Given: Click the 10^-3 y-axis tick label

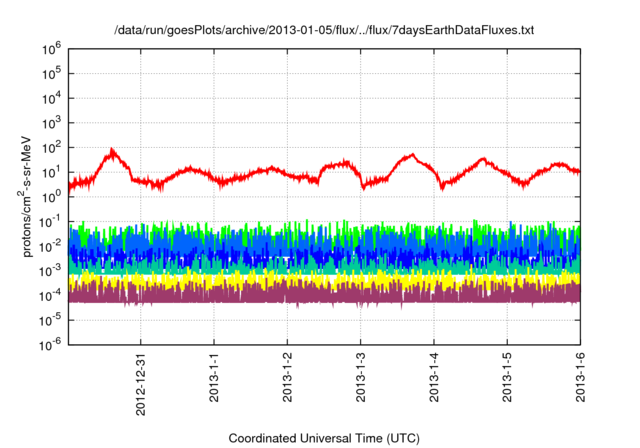Looking at the screenshot, I should [51, 271].
